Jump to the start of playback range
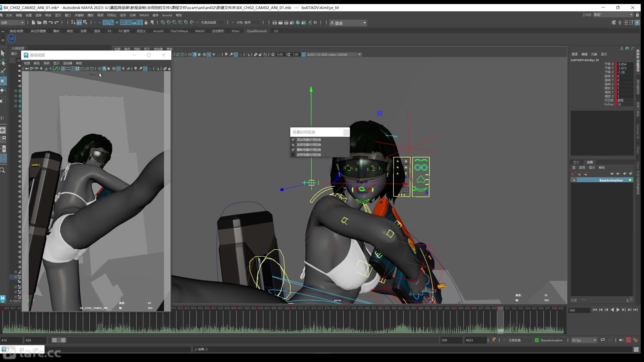 coord(595,310)
